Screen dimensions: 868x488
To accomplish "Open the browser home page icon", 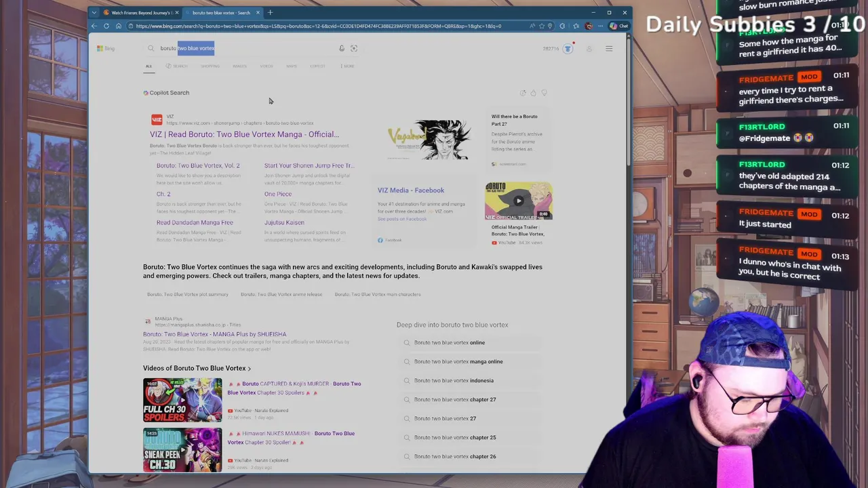I will pos(119,26).
